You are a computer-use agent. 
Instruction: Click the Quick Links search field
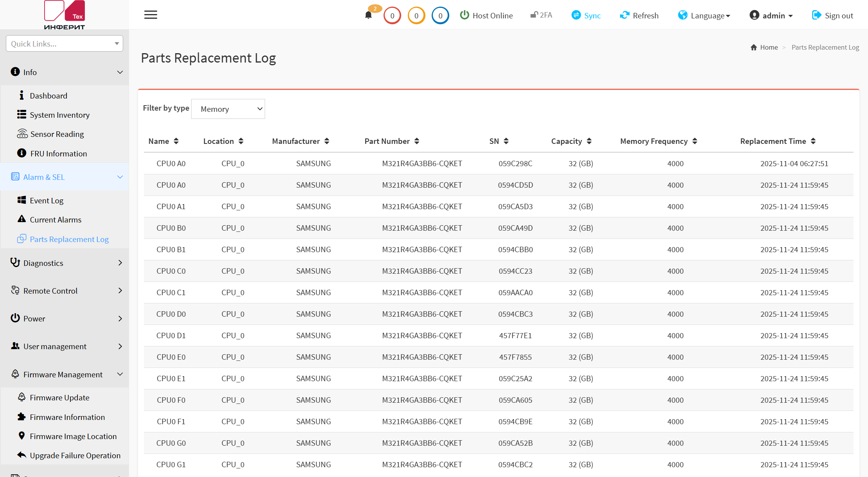click(65, 43)
